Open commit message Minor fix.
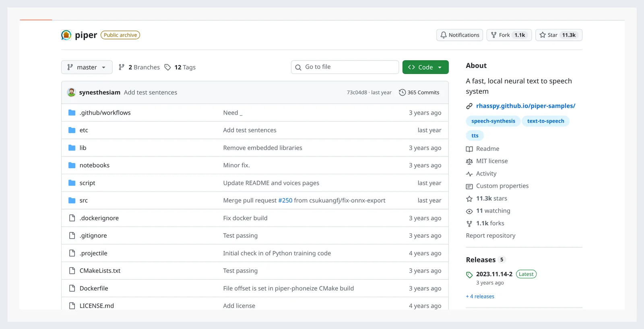The image size is (644, 329). tap(237, 165)
